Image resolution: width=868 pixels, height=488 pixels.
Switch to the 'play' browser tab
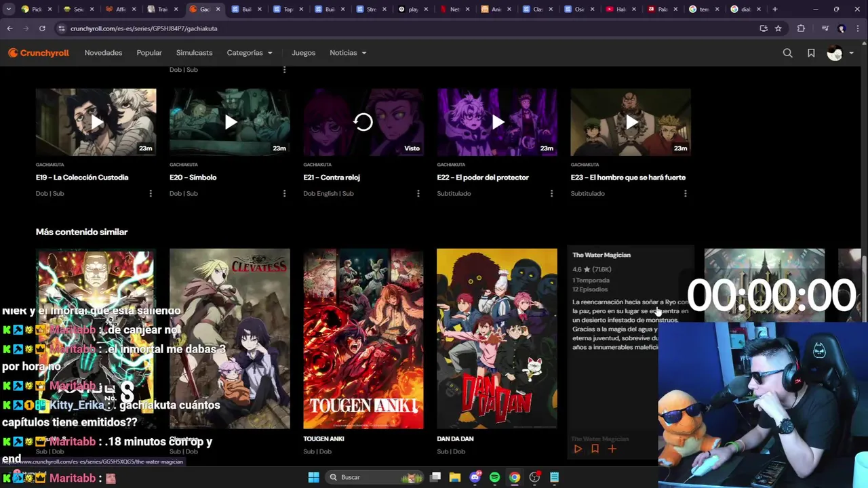coord(414,9)
